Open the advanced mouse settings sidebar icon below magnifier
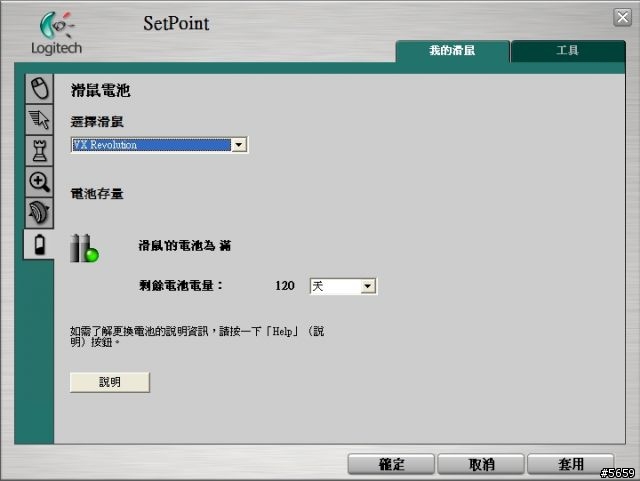640x481 pixels. (x=40, y=213)
